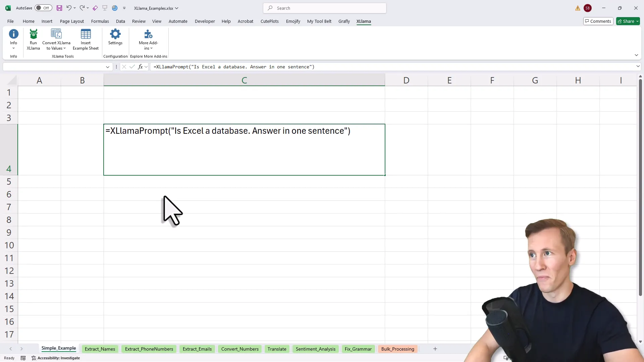Screen dimensions: 644x362
Task: Open More Add-ins
Action: point(148,40)
